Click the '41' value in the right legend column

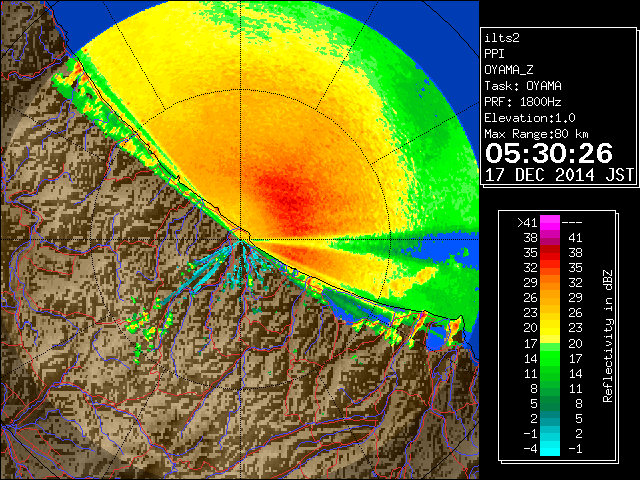coord(575,238)
